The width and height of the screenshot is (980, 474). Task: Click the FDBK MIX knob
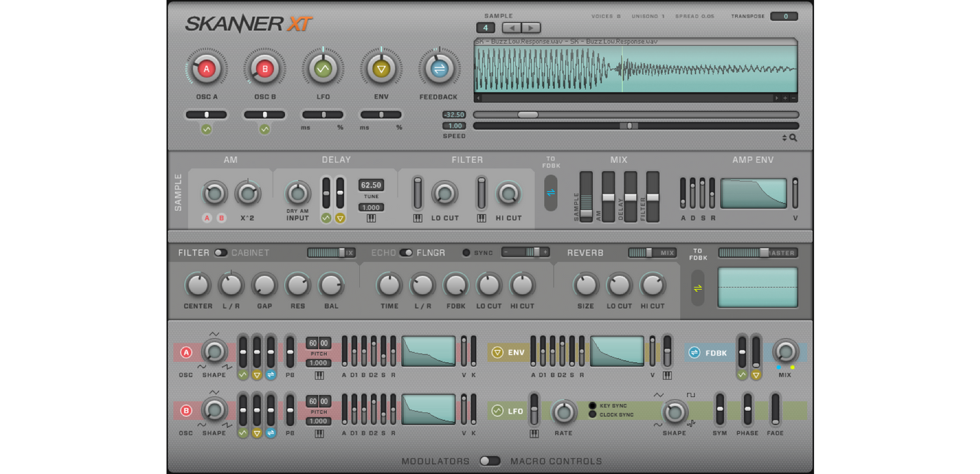[785, 351]
